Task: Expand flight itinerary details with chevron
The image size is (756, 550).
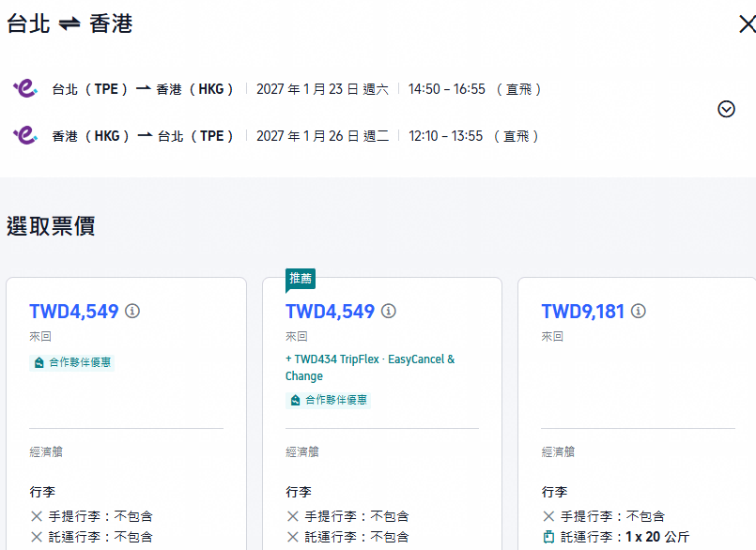Action: [726, 110]
